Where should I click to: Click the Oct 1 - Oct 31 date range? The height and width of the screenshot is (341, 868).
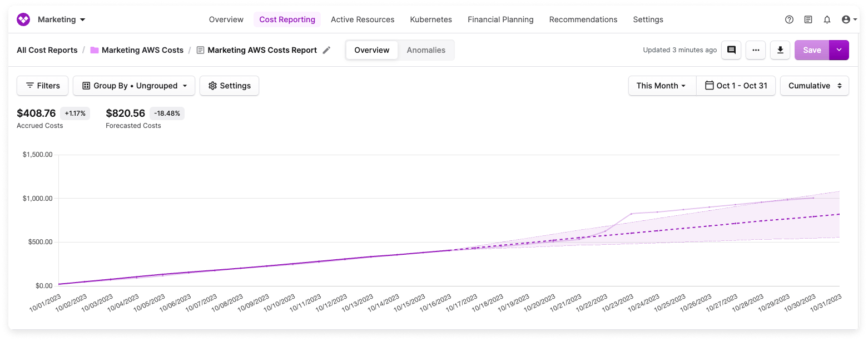(736, 86)
